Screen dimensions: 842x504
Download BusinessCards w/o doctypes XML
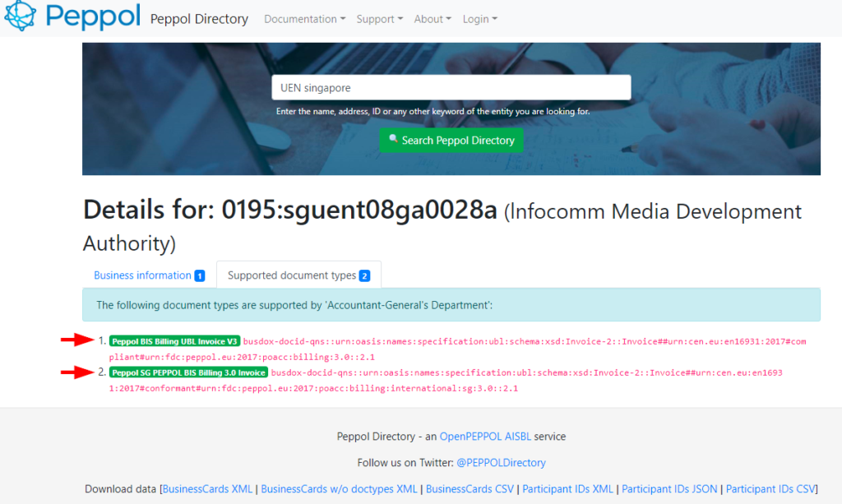[x=339, y=489]
